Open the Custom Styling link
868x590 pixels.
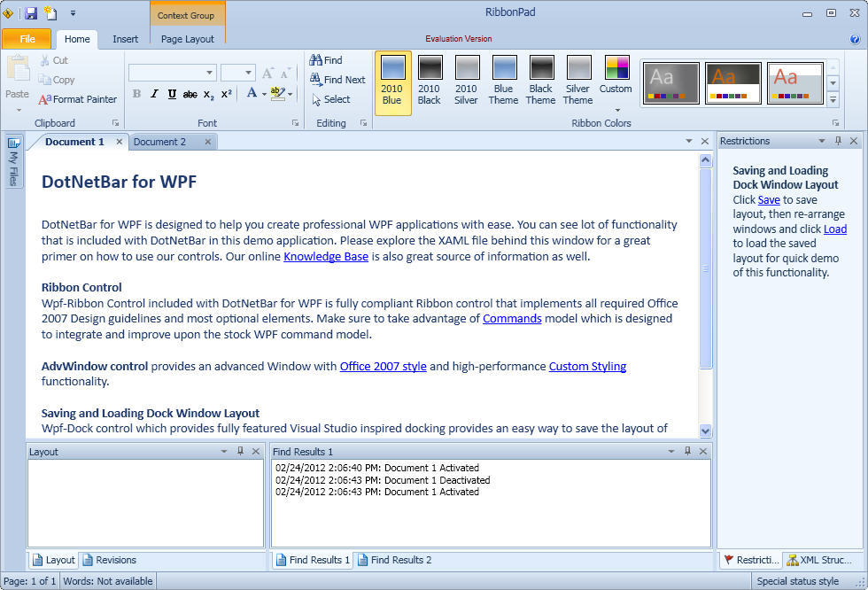(587, 366)
